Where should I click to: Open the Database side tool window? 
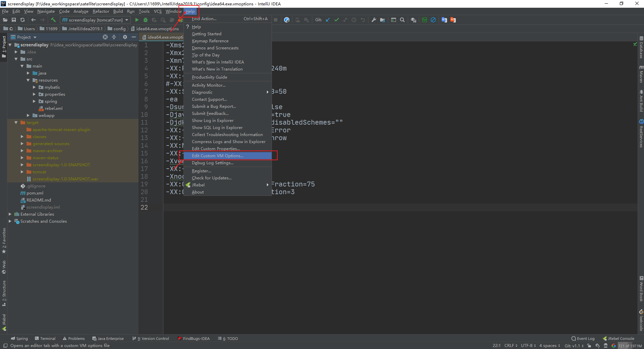click(x=641, y=47)
